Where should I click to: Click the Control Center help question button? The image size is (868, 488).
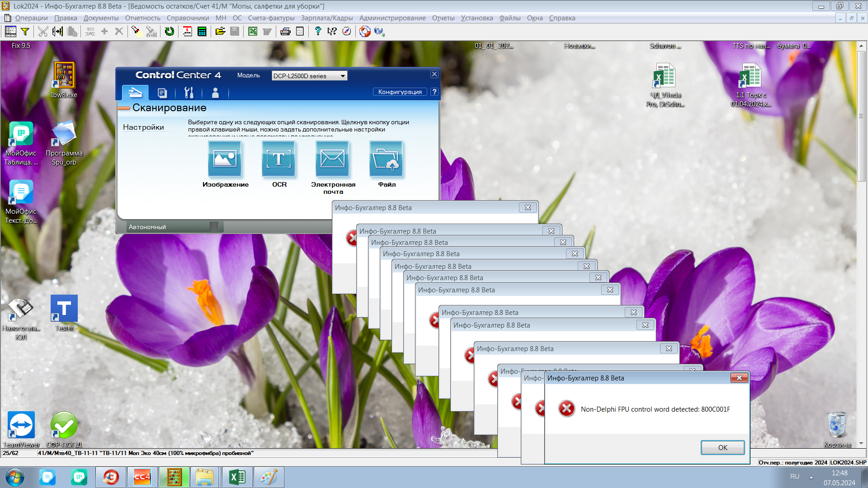tap(434, 92)
